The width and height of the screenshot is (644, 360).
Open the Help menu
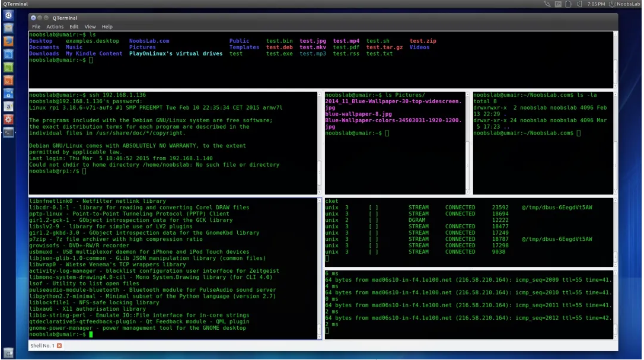pos(107,27)
